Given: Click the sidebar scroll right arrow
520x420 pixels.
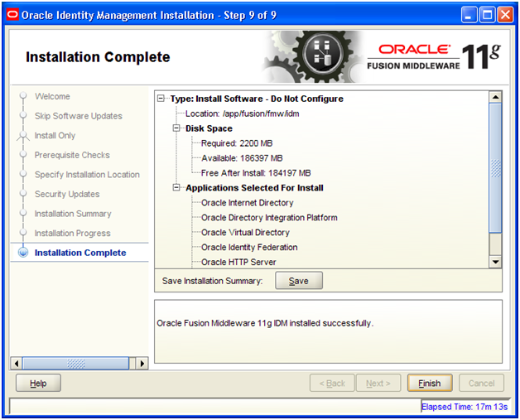Looking at the screenshot, I should [142, 364].
